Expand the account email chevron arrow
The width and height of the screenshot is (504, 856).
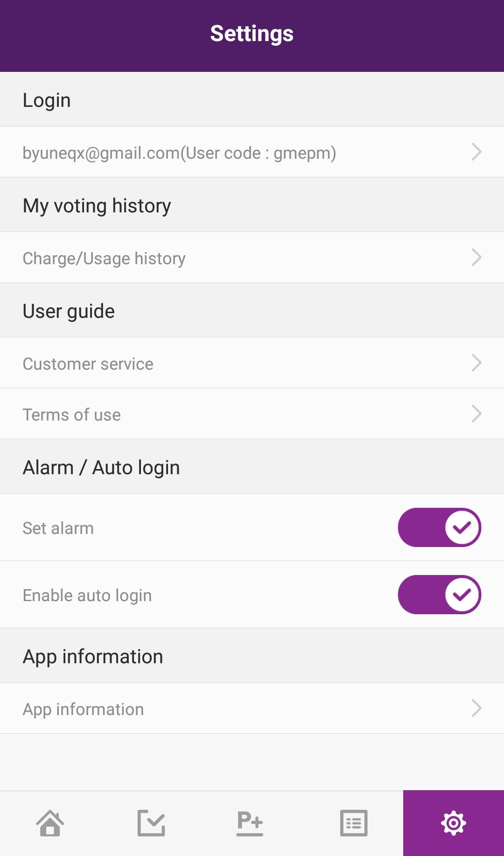click(x=476, y=152)
